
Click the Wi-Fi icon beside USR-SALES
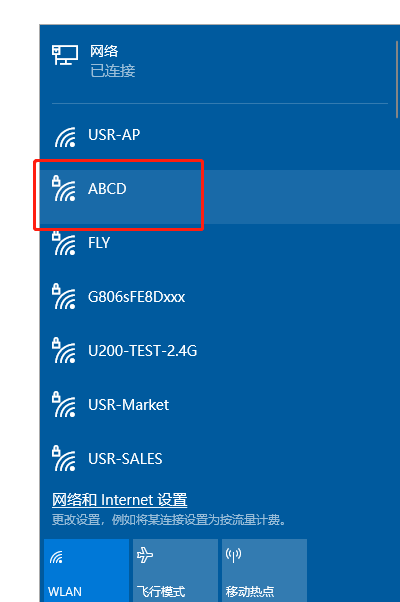(x=64, y=458)
